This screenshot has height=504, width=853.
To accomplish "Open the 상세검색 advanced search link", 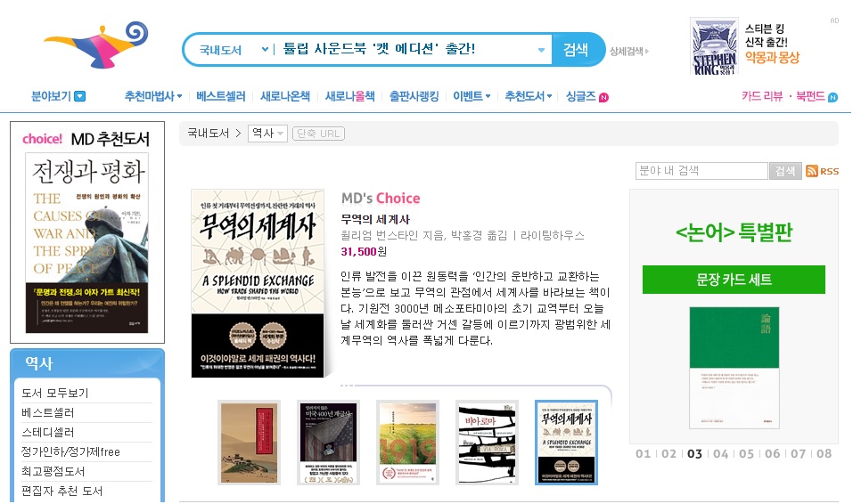I will click(x=629, y=51).
